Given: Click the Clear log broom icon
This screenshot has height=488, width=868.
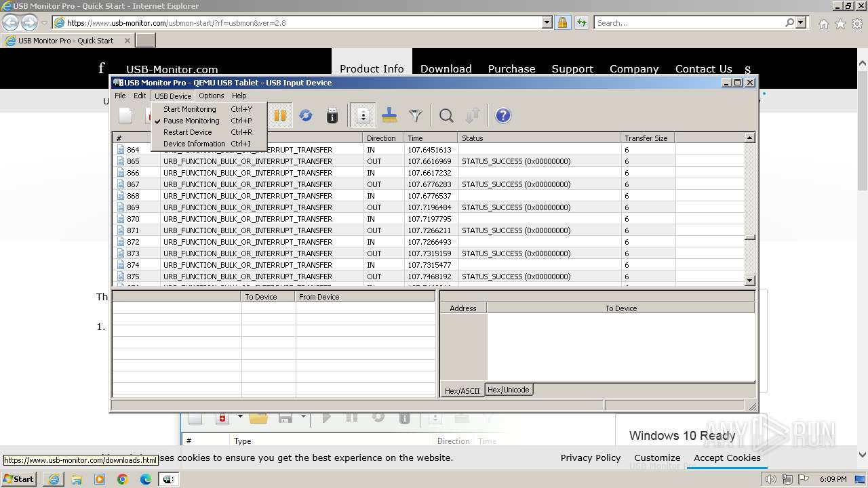Looking at the screenshot, I should (x=390, y=116).
